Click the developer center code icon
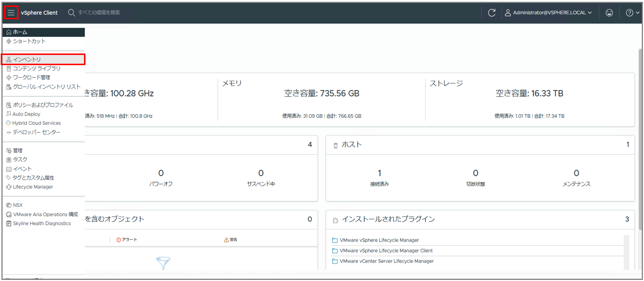 coord(9,132)
